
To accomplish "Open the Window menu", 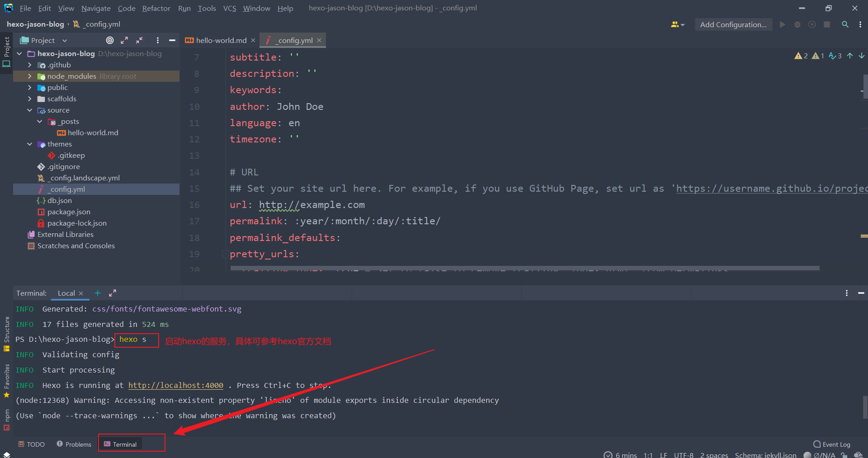I will [x=256, y=8].
